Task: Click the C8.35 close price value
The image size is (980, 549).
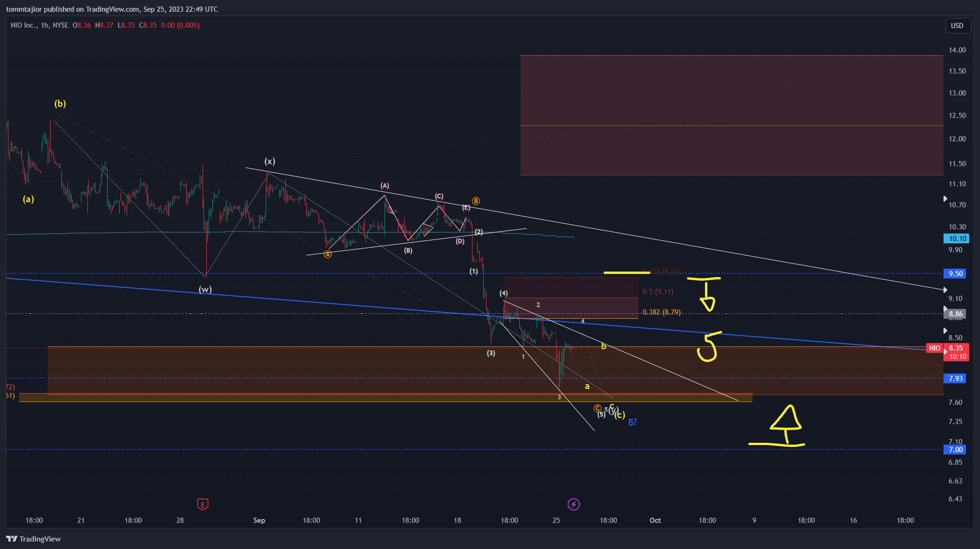Action: click(148, 25)
